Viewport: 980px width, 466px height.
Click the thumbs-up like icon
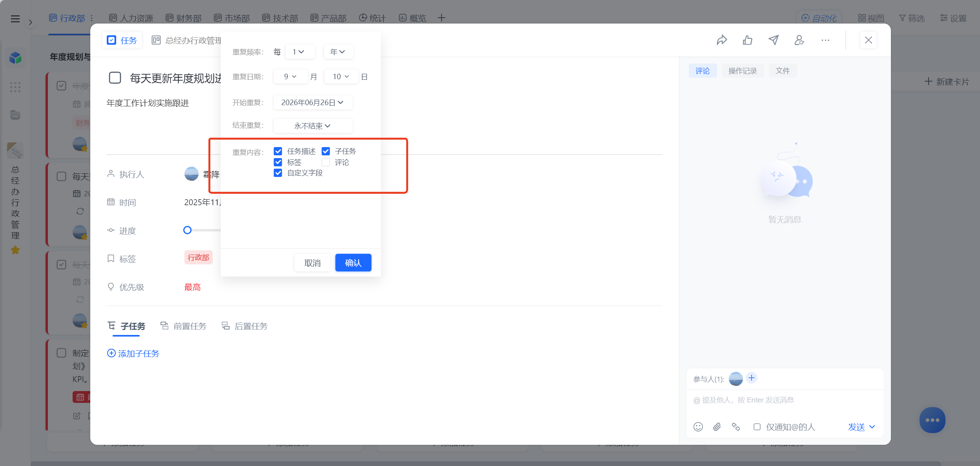click(x=748, y=40)
